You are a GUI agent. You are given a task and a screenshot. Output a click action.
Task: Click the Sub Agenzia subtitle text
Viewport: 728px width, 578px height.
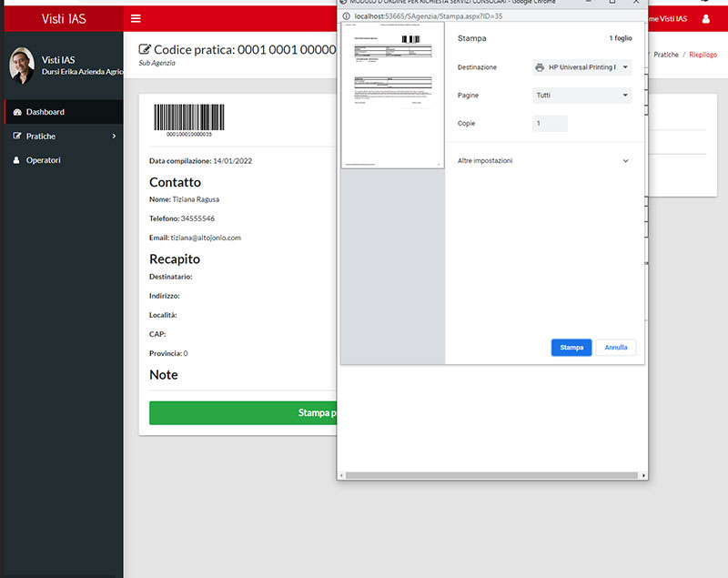157,63
